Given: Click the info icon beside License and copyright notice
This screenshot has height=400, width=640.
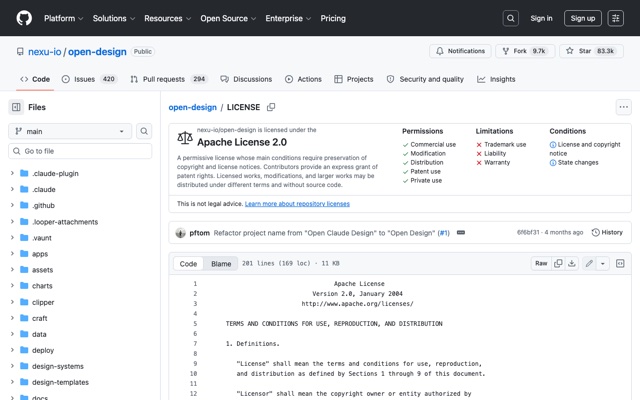Looking at the screenshot, I should pos(553,144).
